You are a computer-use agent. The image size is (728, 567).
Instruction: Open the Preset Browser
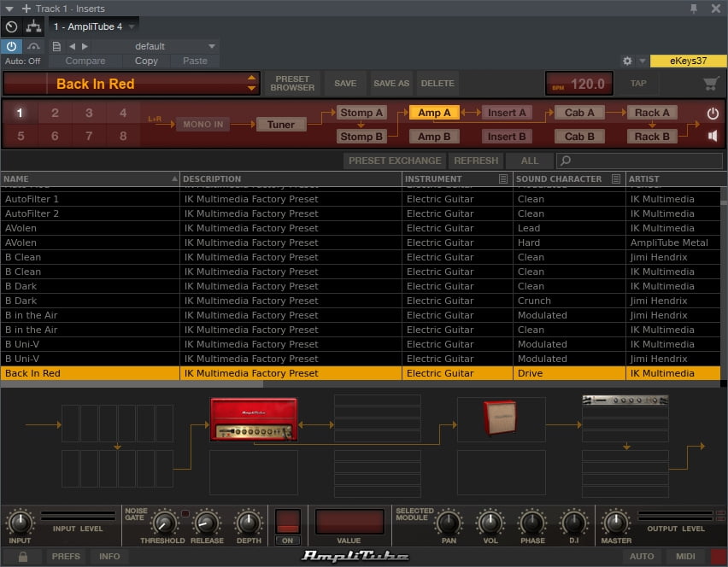[292, 84]
